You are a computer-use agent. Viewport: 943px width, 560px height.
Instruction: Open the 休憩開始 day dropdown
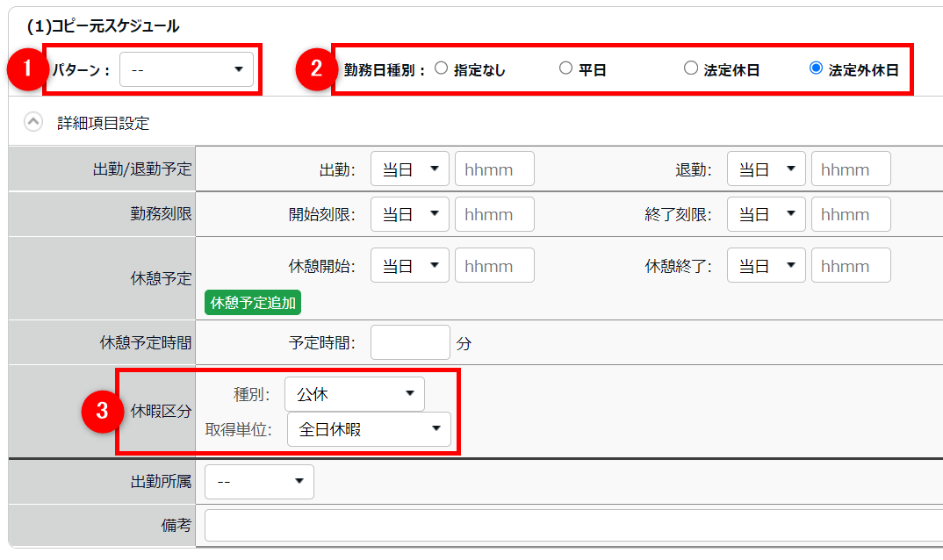click(x=409, y=265)
